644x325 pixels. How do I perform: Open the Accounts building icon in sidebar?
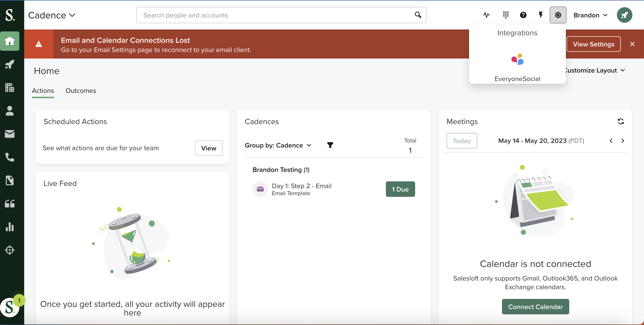[9, 88]
